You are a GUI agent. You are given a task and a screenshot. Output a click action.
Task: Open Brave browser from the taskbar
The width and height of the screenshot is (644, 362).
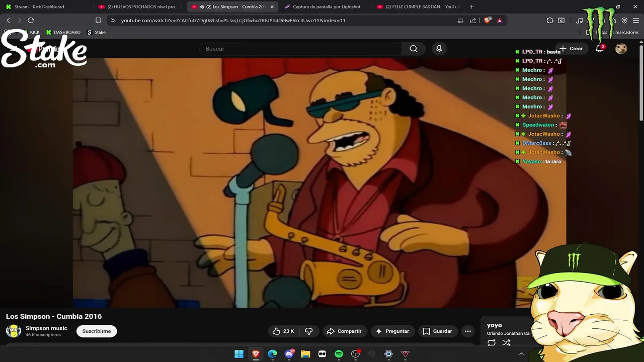click(256, 354)
